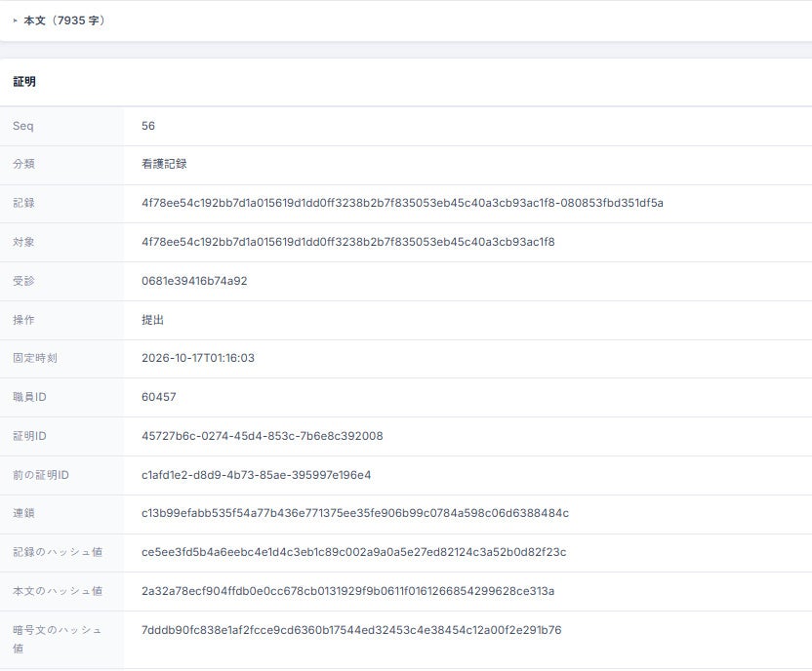Click the 証明ID row label
Viewport: 812px width, 671px height.
coord(29,436)
